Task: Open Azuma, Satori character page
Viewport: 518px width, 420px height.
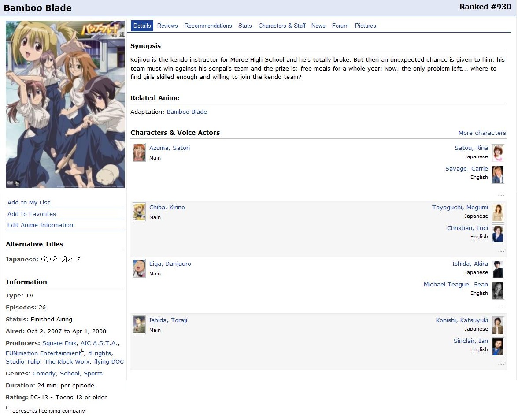Action: pos(170,148)
